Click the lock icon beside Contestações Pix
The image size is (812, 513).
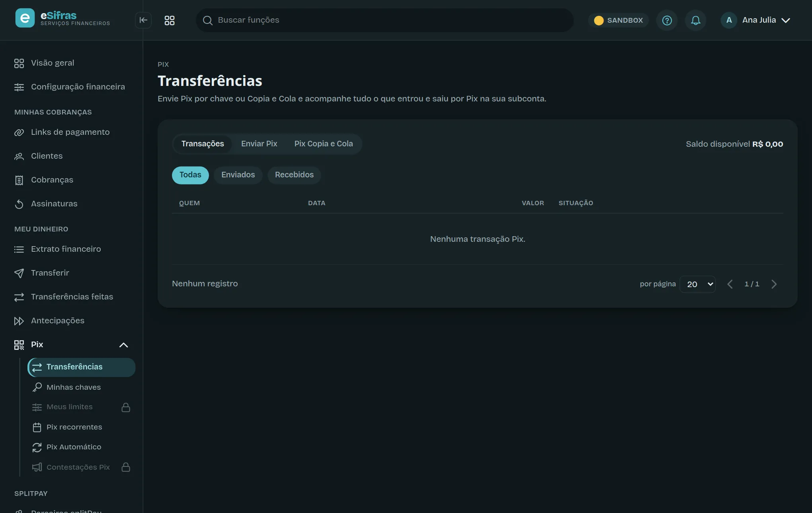(x=126, y=467)
